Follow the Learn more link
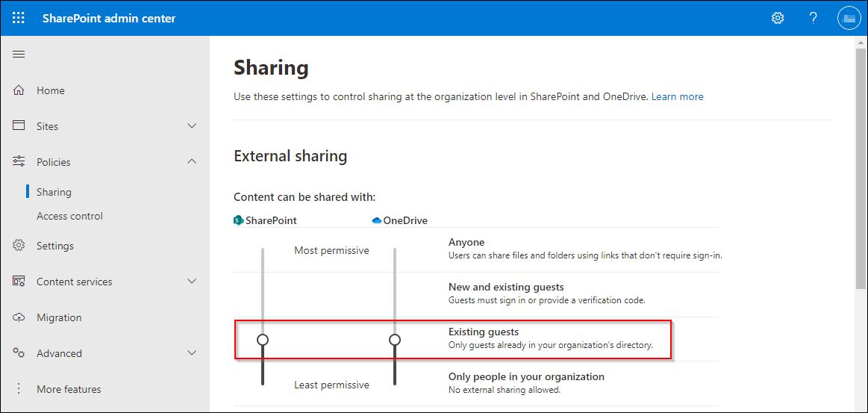This screenshot has height=413, width=868. pos(677,96)
